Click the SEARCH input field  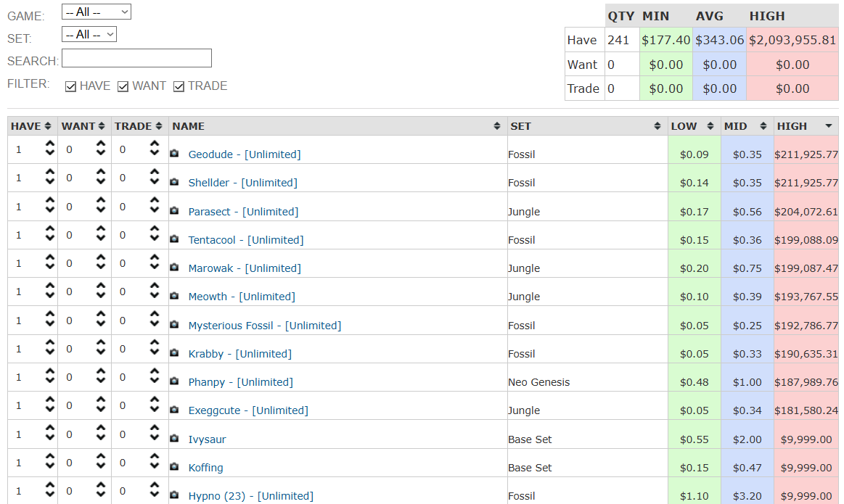(136, 58)
